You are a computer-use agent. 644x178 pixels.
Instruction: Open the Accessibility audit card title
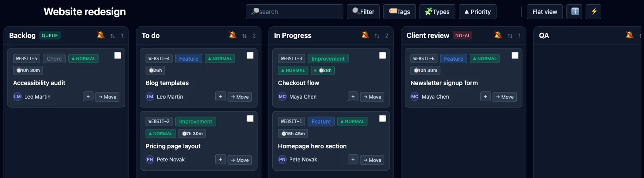coord(39,83)
